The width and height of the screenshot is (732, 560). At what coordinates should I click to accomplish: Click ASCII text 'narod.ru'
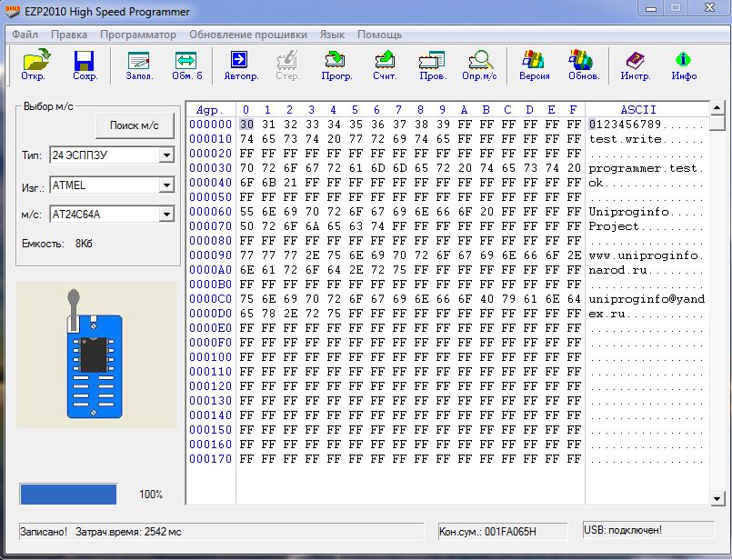tap(617, 270)
